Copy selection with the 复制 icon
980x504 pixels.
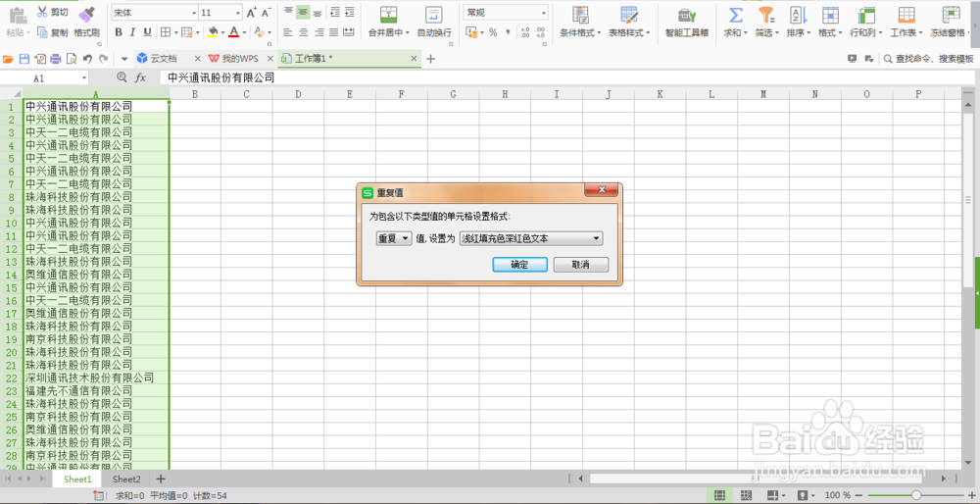42,32
